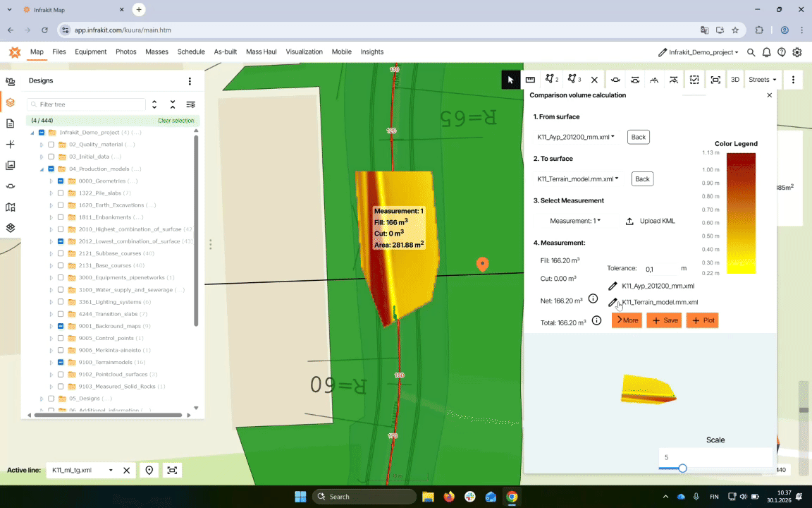
Task: Click the area select checkbox tool
Action: point(694,80)
